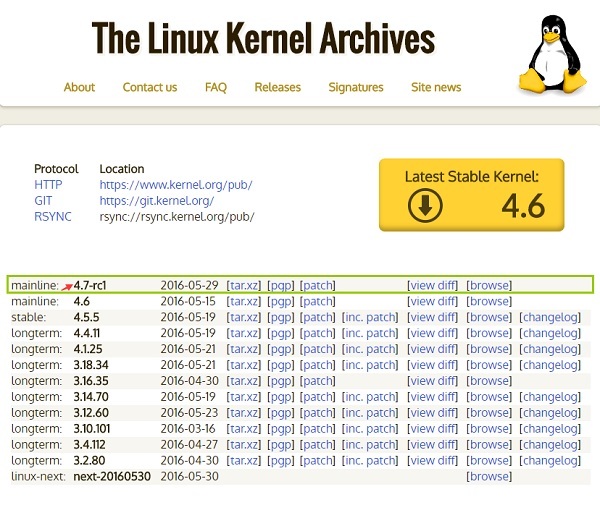
Task: Click The Linux Kernel Archives title
Action: point(263,38)
